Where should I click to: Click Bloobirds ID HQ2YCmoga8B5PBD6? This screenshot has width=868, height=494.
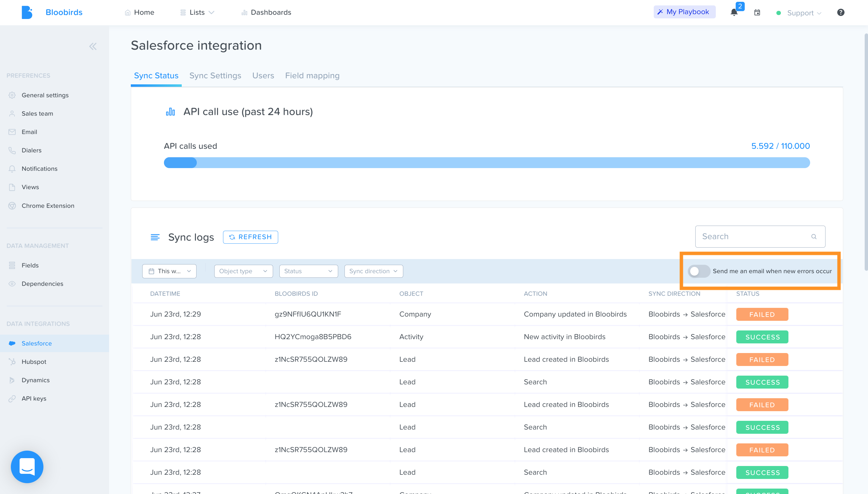(313, 337)
